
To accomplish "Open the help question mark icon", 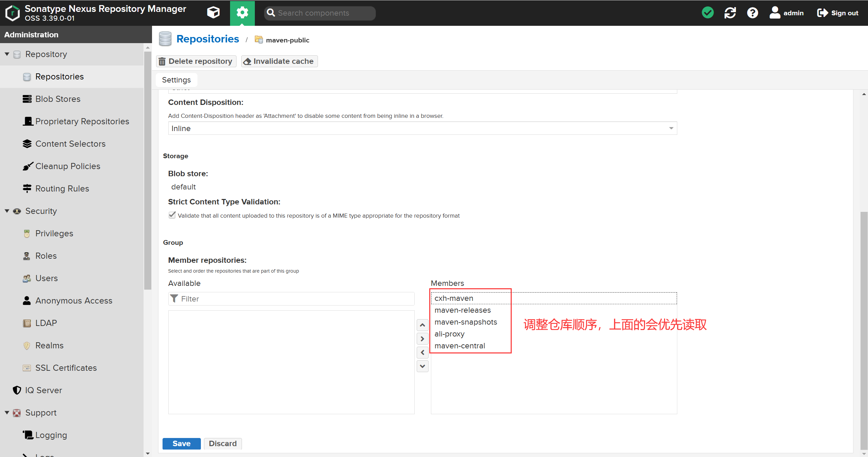I will coord(752,13).
